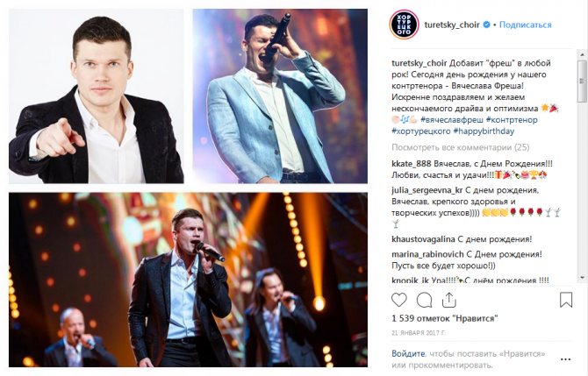588x376 pixels.
Task: Open turetsky_choir profile avatar
Action: [404, 25]
